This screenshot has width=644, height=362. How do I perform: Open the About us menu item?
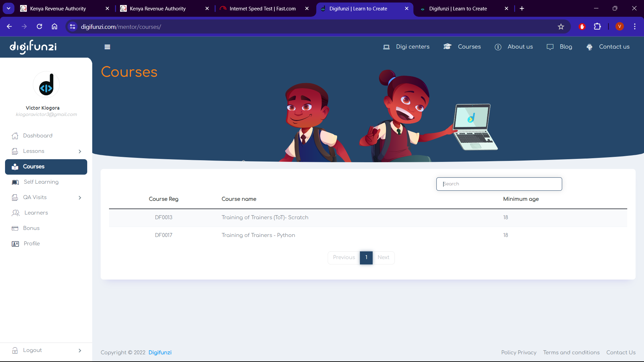click(x=520, y=47)
